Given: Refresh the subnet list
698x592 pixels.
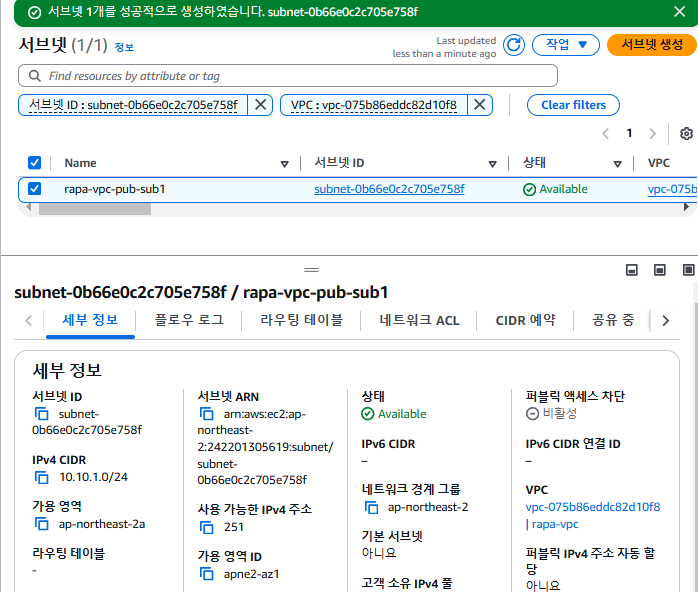Looking at the screenshot, I should click(514, 45).
